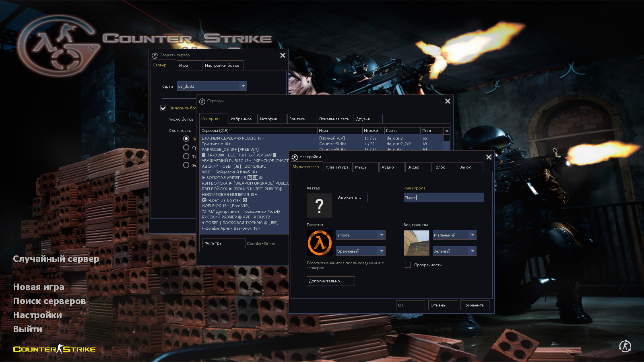Click the avatar question mark placeholder
Screen dimensions: 644x362
pos(319,206)
